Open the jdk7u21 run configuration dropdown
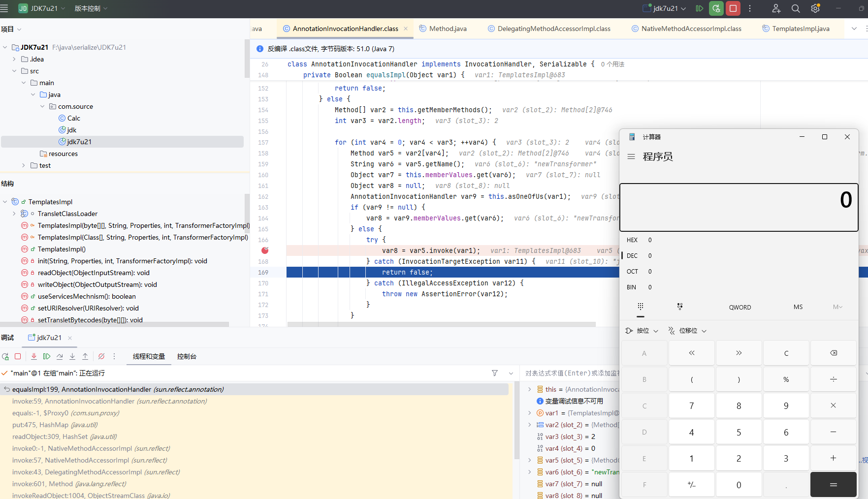Image resolution: width=868 pixels, height=499 pixels. point(665,8)
